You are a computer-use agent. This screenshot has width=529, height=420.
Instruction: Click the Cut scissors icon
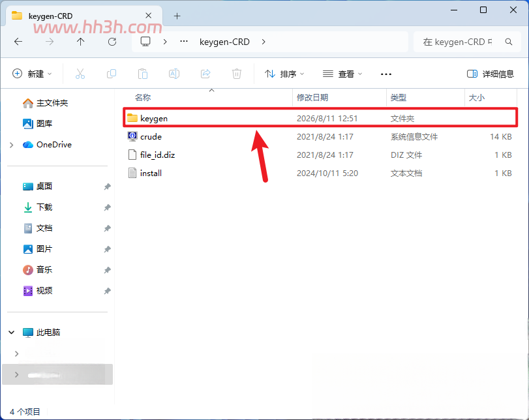(x=80, y=74)
